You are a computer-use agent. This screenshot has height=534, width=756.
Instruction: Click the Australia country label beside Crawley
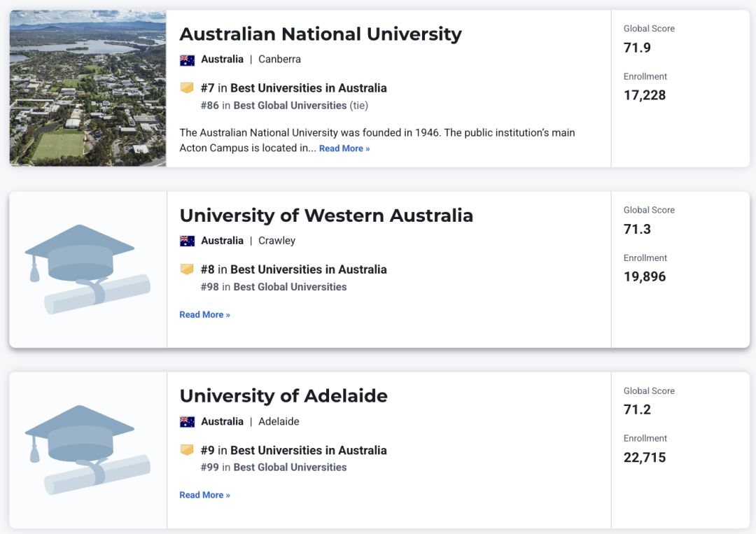(223, 241)
